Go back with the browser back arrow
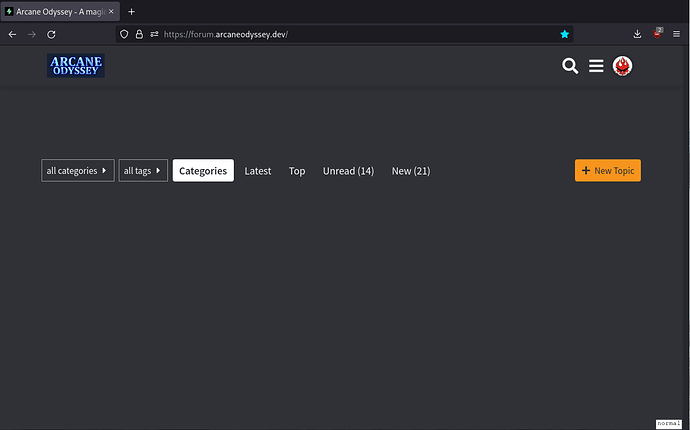This screenshot has width=690, height=430. tap(12, 34)
